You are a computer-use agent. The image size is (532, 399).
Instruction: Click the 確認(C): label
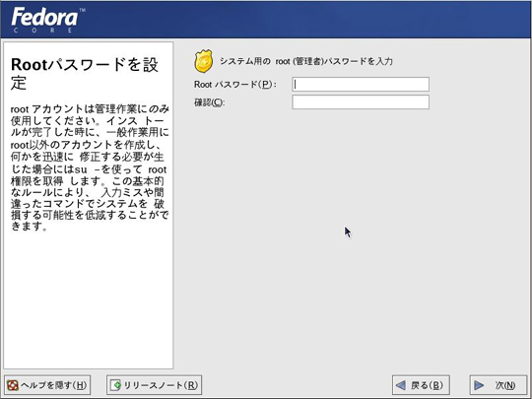coord(209,102)
